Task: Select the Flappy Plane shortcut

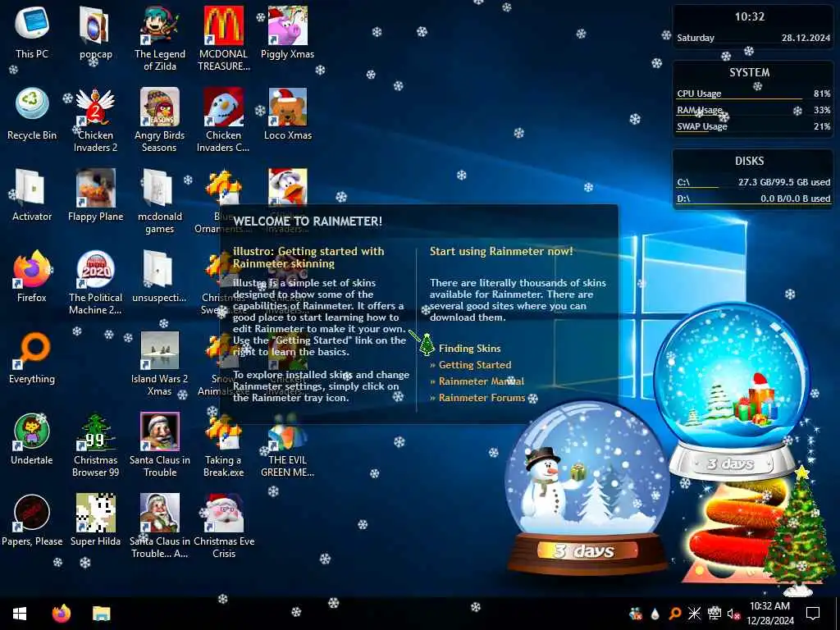Action: [x=95, y=195]
